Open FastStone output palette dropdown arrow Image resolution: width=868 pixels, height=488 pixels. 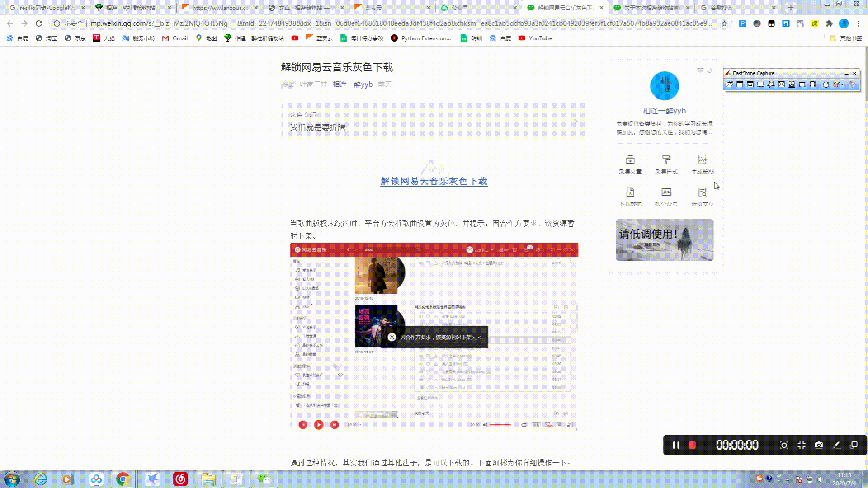coord(842,84)
